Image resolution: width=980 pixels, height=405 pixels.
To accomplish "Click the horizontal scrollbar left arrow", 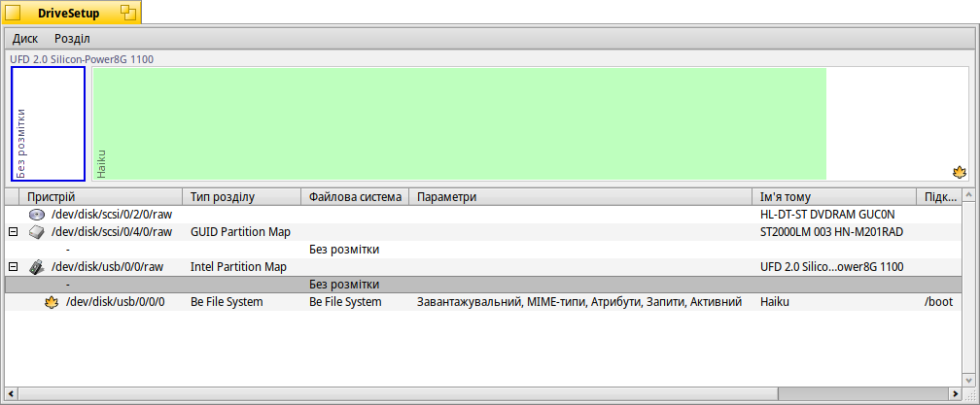I will [12, 393].
